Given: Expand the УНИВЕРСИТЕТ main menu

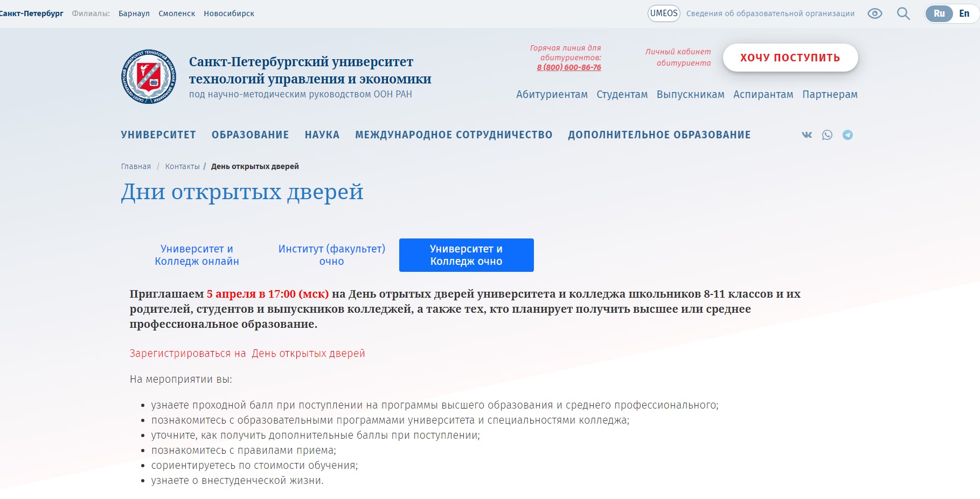Looking at the screenshot, I should (158, 135).
